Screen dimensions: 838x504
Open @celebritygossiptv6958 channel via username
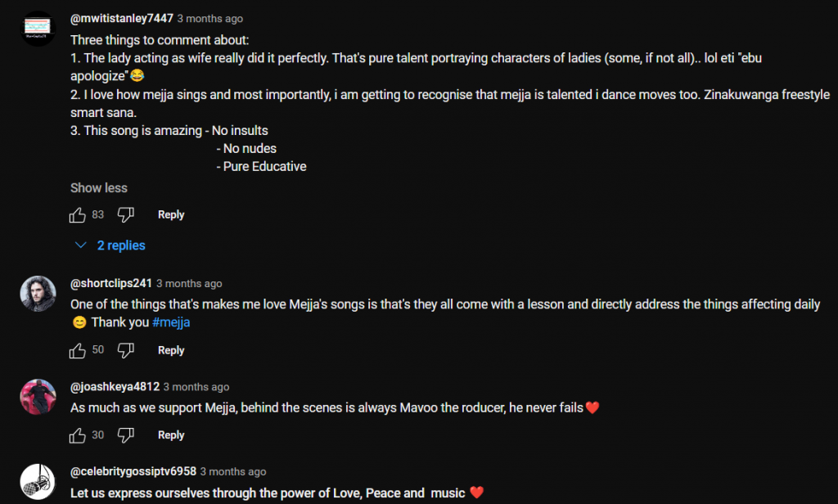133,472
